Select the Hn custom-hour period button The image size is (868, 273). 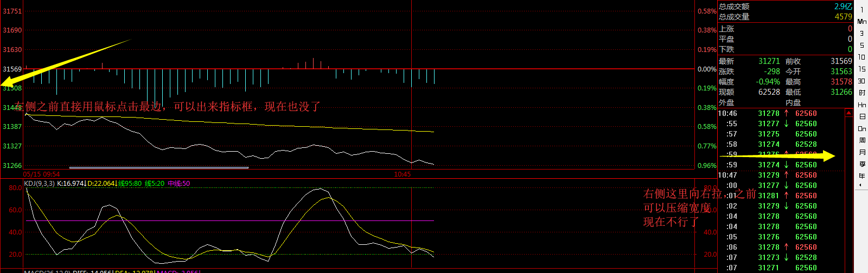861,105
